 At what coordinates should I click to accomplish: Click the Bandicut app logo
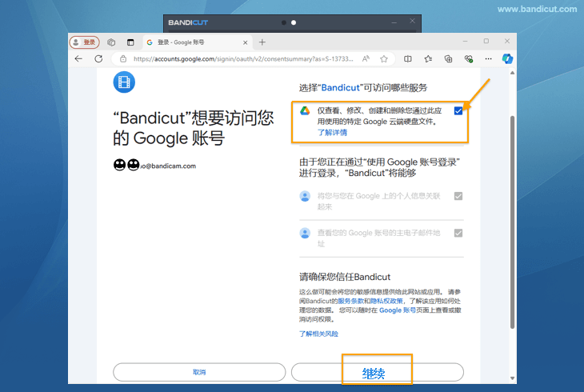point(124,82)
